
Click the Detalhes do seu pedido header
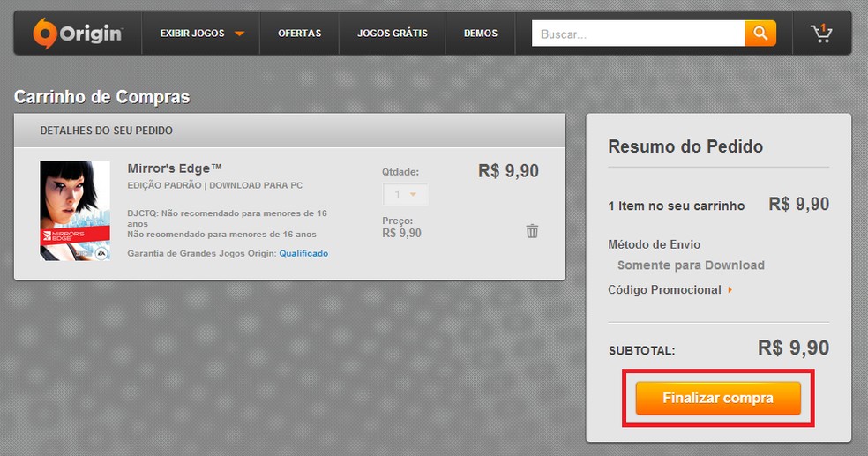106,131
